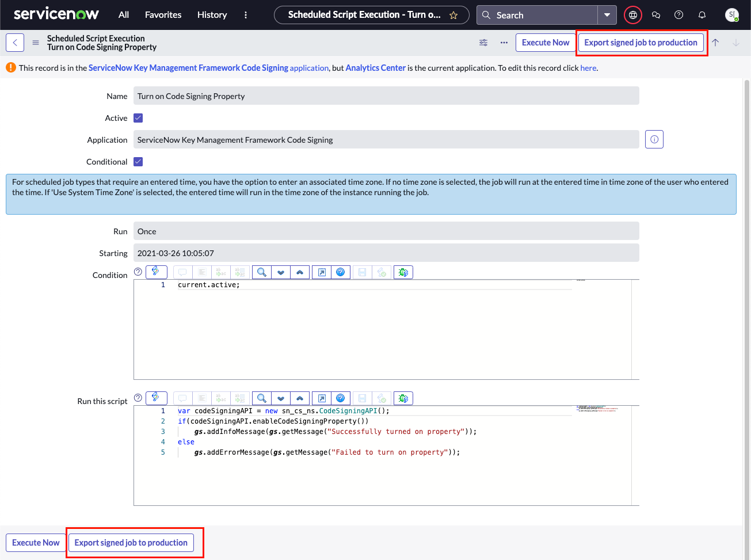751x560 pixels.
Task: Click the 'else' line in Run this script
Action: tap(186, 442)
